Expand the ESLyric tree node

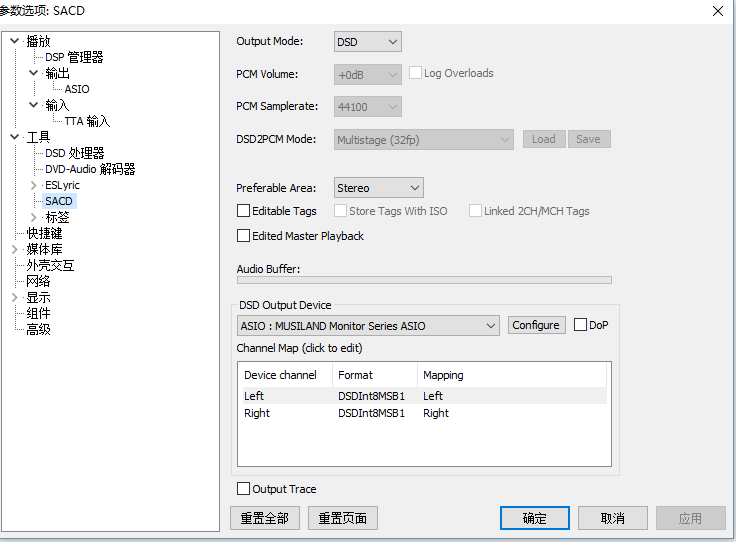[x=34, y=185]
